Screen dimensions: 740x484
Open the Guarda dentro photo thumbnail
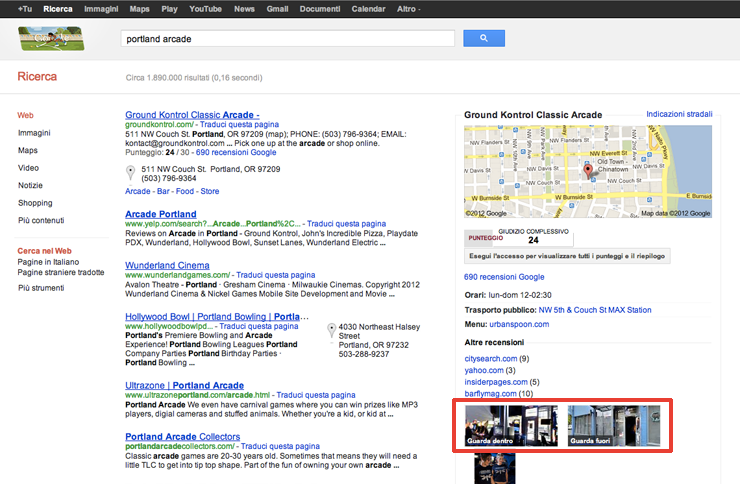511,426
